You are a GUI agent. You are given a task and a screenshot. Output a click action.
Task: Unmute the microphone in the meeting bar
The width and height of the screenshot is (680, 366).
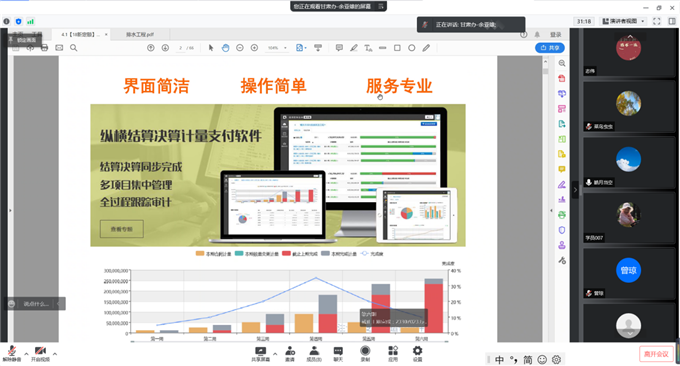pyautogui.click(x=12, y=353)
